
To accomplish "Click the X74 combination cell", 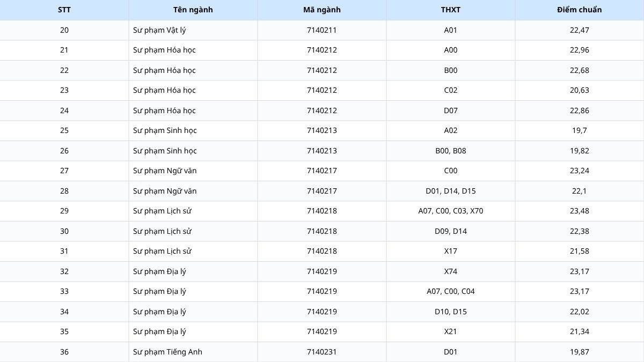I will pyautogui.click(x=451, y=271).
